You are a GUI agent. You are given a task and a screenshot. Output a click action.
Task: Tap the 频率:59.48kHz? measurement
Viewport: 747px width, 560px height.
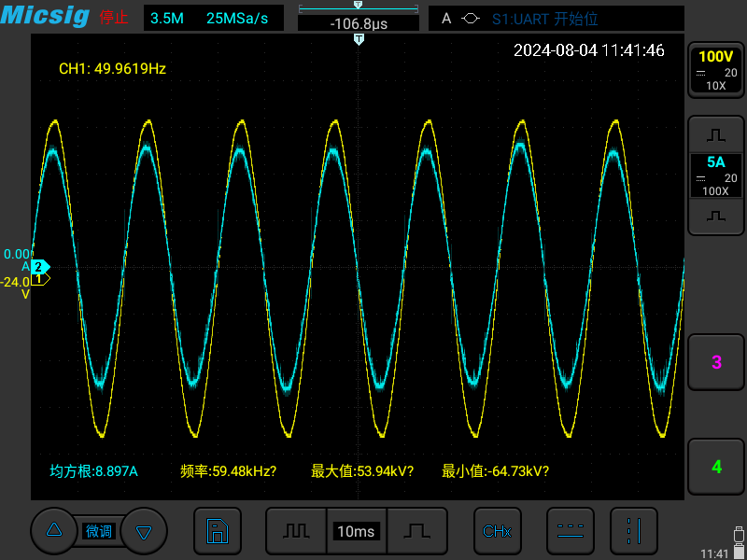coord(229,471)
